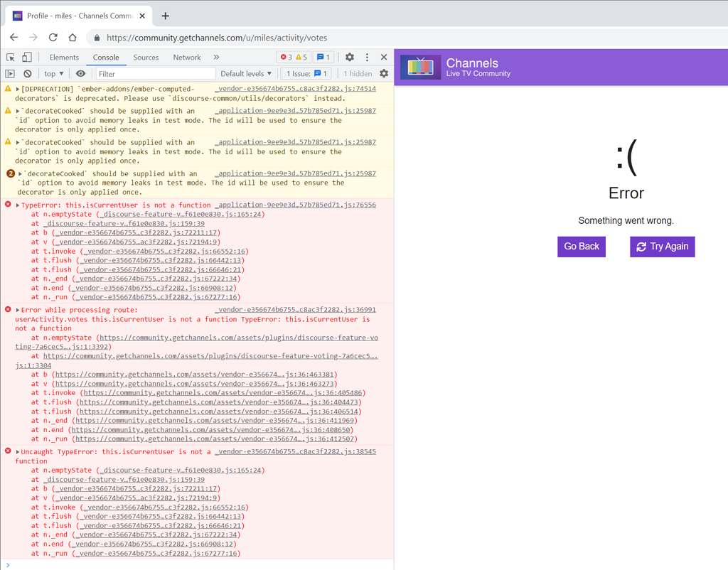Open console settings gear next to hidden count
This screenshot has height=570, width=728.
pos(384,73)
